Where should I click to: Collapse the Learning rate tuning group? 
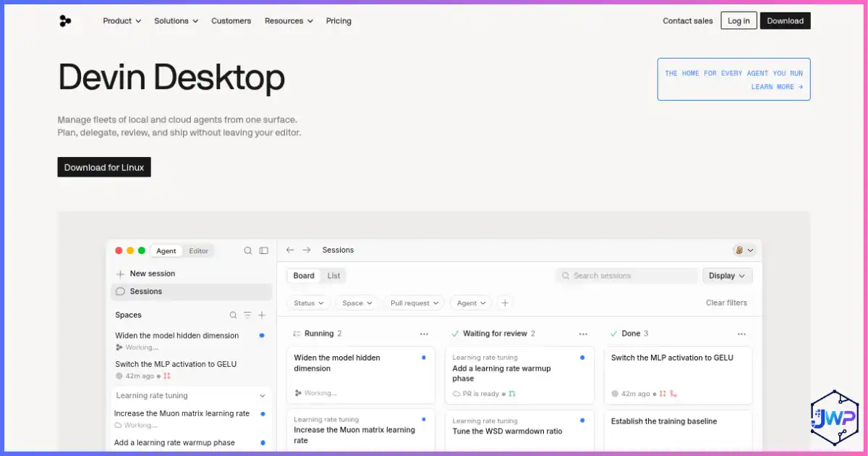click(x=262, y=396)
